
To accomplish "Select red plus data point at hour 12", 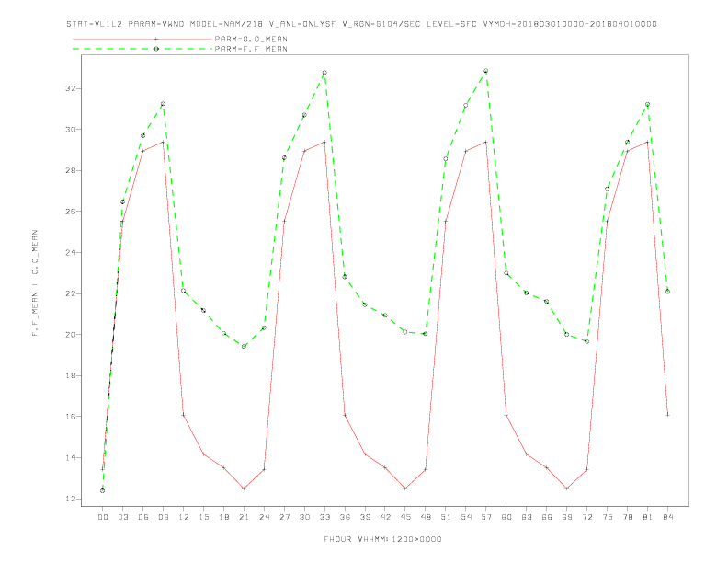I will click(184, 415).
